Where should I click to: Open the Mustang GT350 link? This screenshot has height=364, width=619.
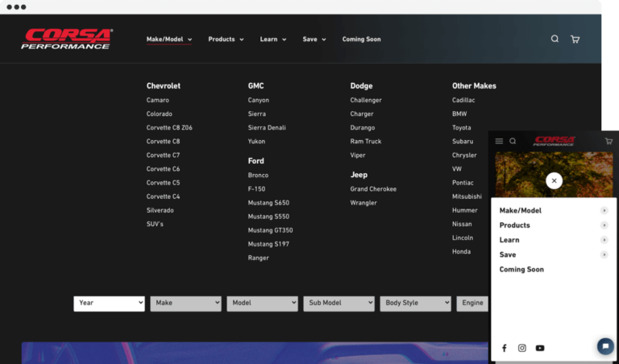tap(271, 230)
